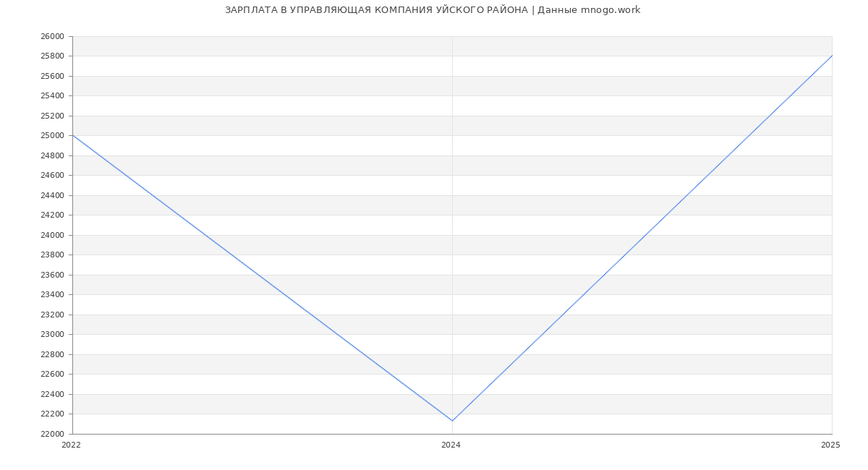The height and width of the screenshot is (470, 868).
Task: Click the vertical gridline at 2024
Action: 452,217
